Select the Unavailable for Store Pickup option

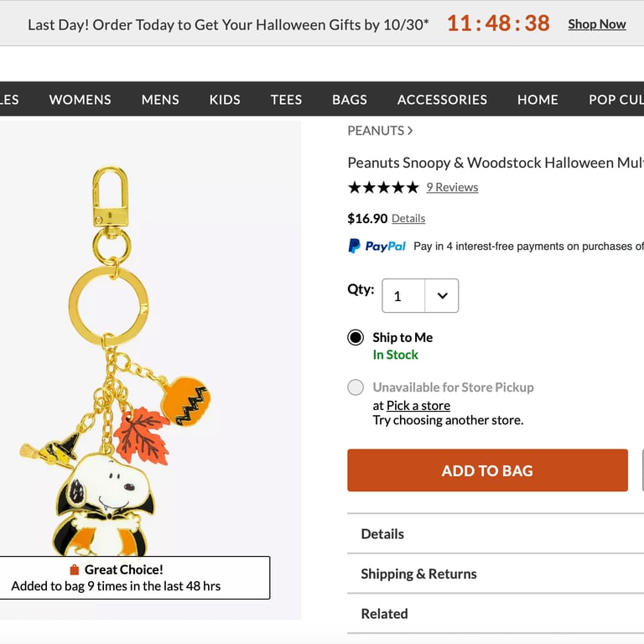356,387
